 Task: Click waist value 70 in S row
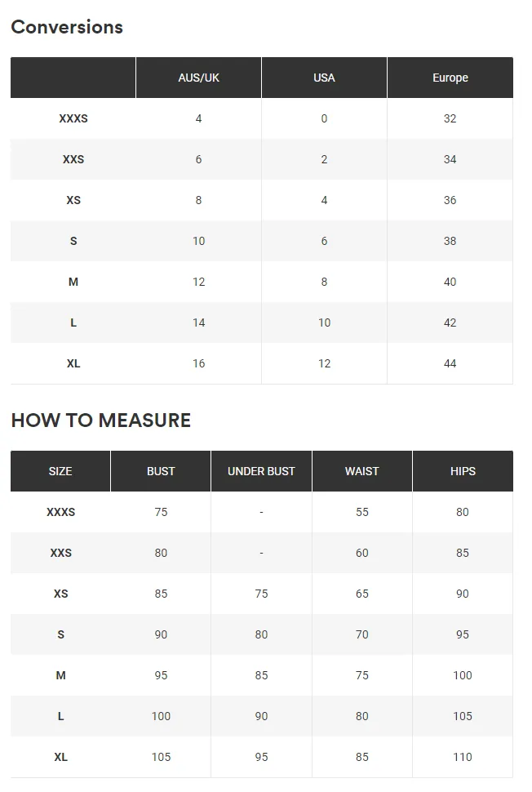pos(362,634)
